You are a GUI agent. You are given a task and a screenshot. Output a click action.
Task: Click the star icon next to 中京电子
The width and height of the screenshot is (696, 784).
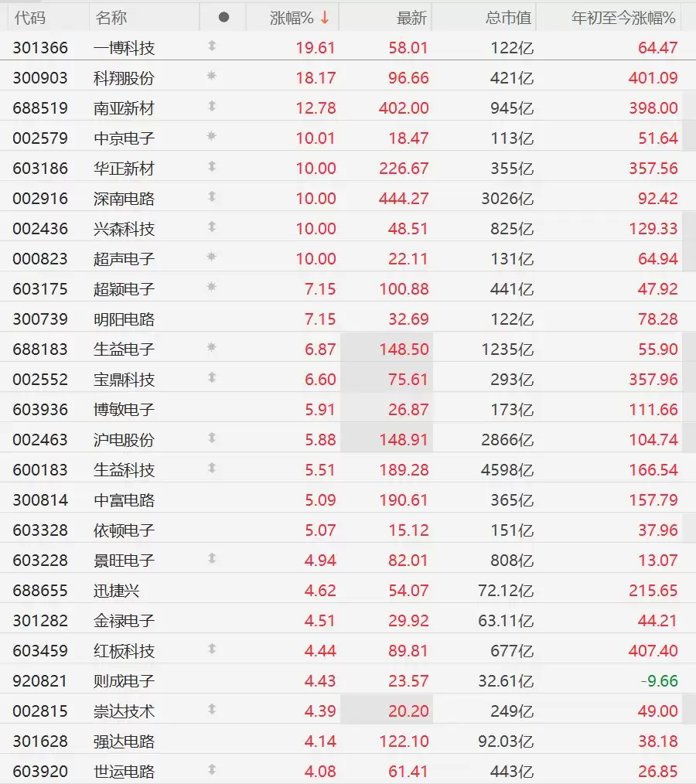pyautogui.click(x=212, y=136)
